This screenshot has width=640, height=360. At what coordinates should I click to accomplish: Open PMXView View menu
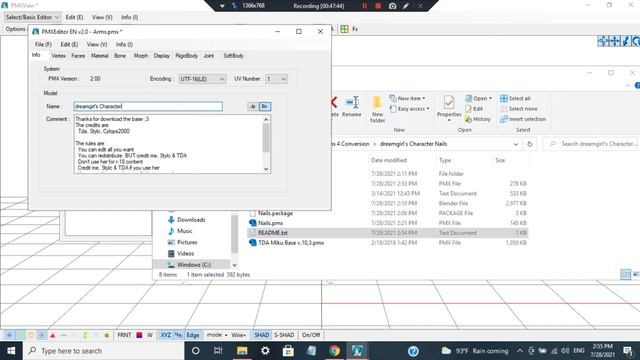[102, 17]
